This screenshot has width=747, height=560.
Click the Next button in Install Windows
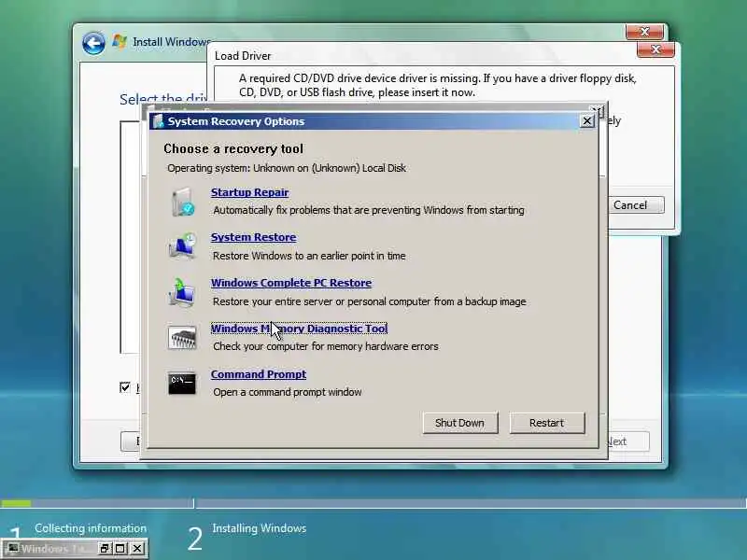pos(627,441)
